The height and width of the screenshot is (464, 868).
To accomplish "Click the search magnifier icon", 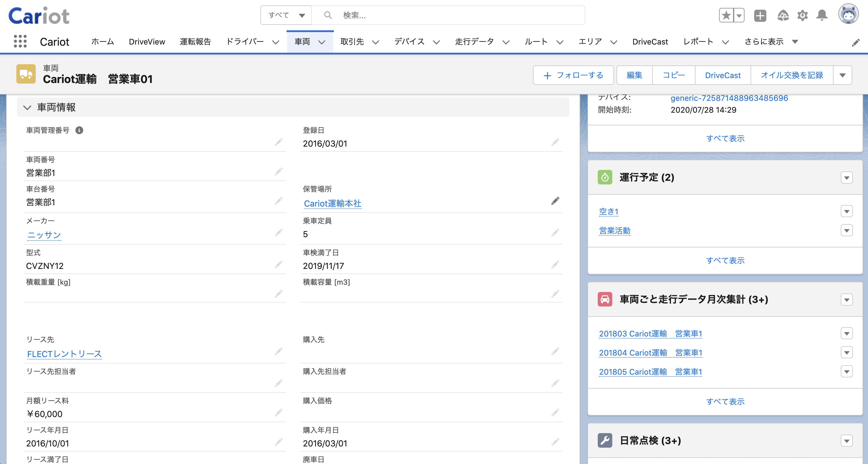I will click(x=327, y=15).
